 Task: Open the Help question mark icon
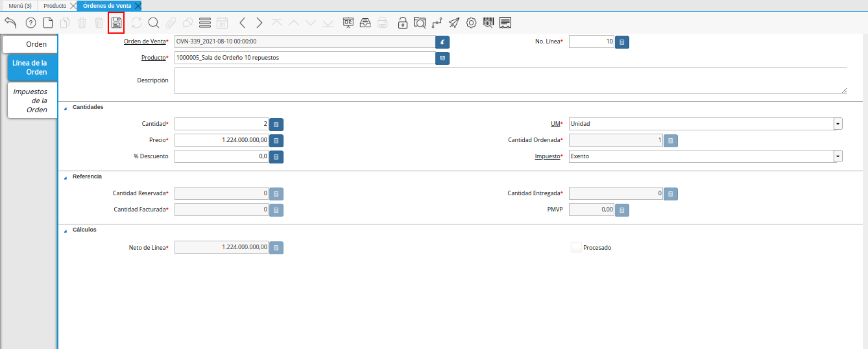[30, 23]
